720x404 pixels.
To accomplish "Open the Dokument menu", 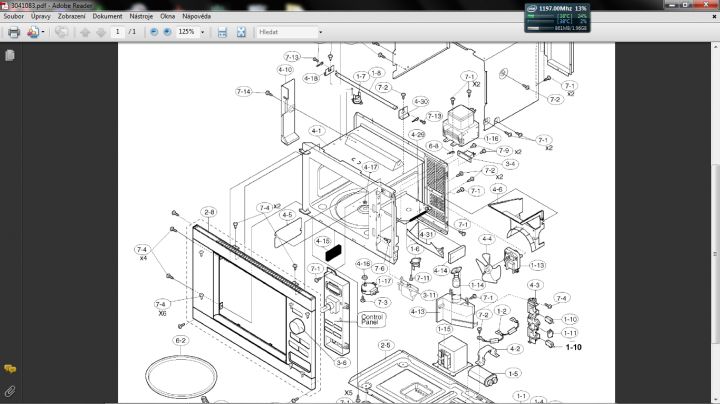I will tap(107, 16).
